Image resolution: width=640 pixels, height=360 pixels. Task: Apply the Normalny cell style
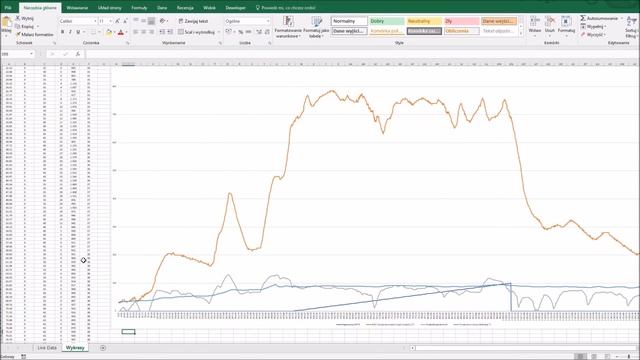349,21
